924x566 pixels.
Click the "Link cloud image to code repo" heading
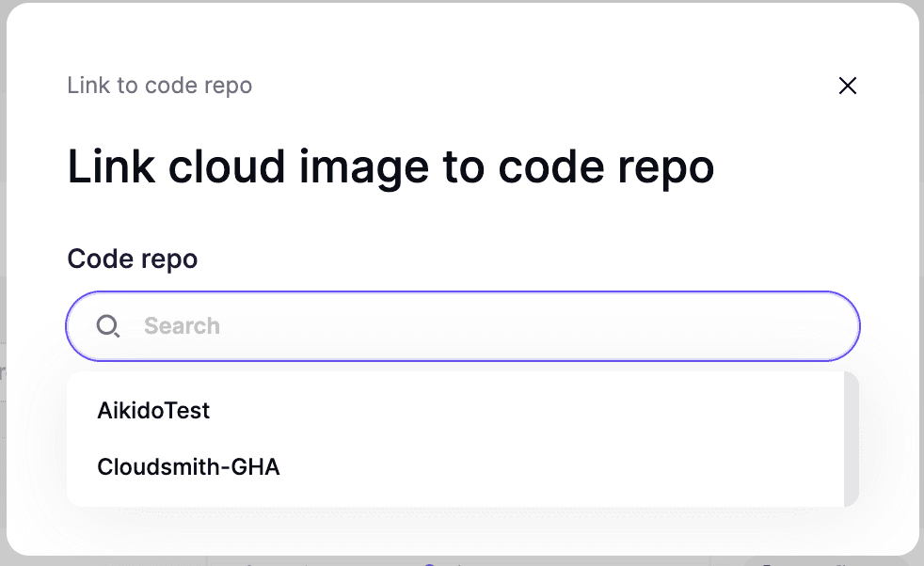pos(390,167)
